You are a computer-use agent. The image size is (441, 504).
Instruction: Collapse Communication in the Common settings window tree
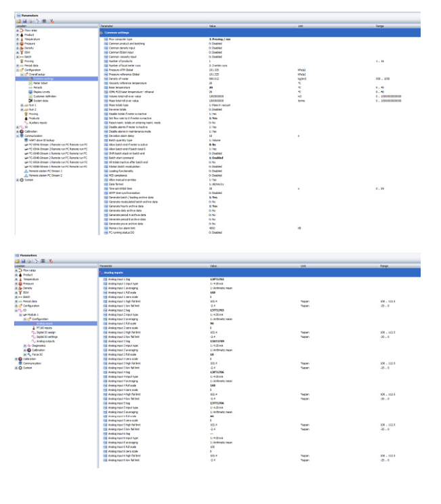18,136
